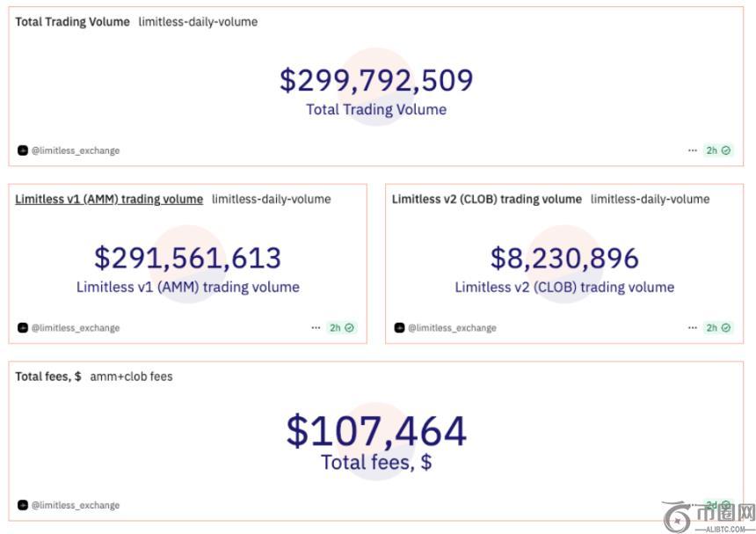756x534 pixels.
Task: Open the 'amm+clob fees' query link
Action: coord(131,377)
